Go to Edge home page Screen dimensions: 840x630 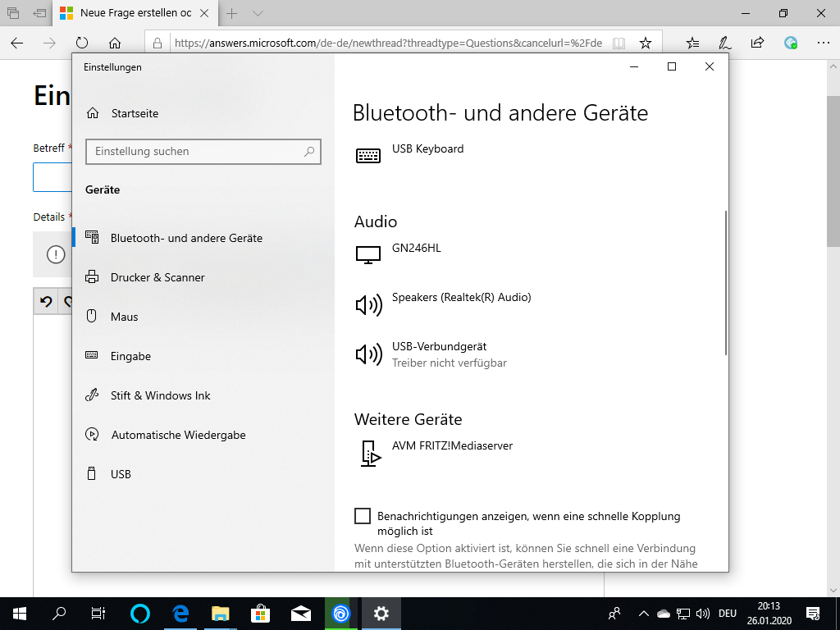[x=115, y=43]
